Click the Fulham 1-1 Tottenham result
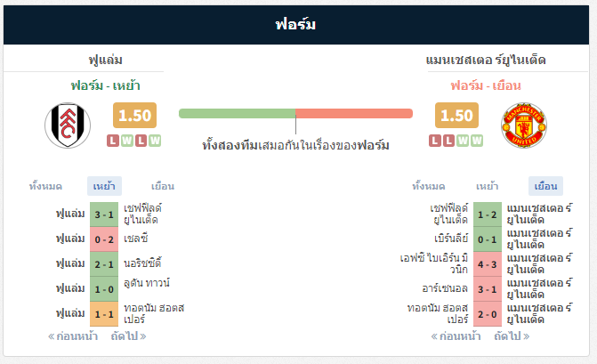Screen dimensions: 597x364 point(104,314)
